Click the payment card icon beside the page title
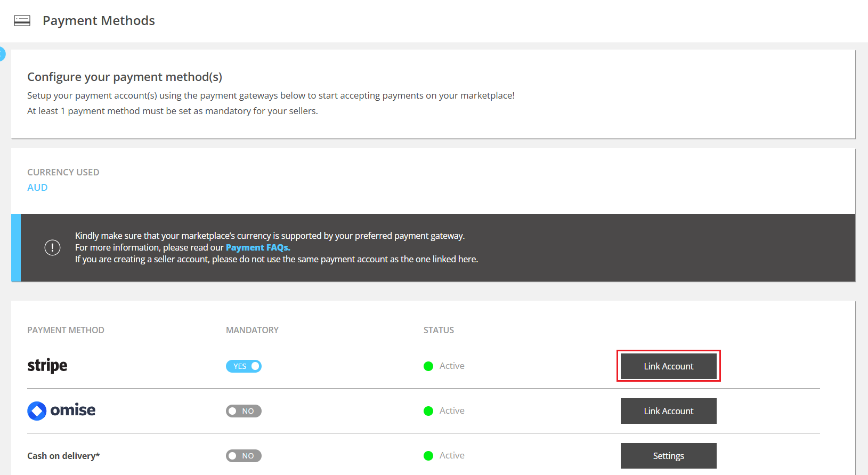The image size is (868, 475). click(x=22, y=21)
